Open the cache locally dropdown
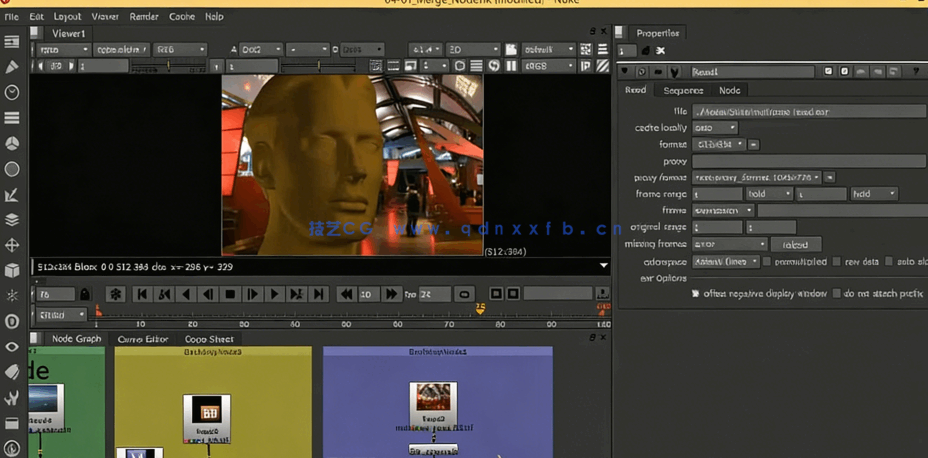Image resolution: width=928 pixels, height=458 pixels. (715, 128)
